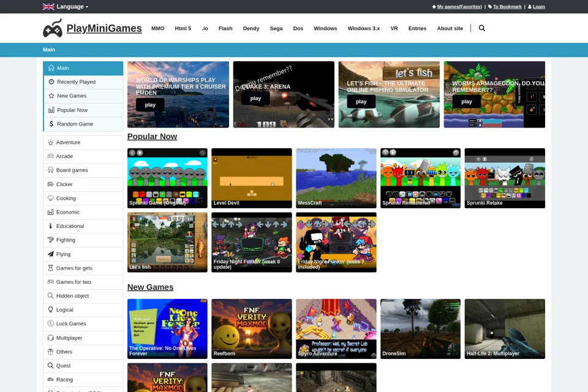
Task: Open the DroneSim game thumbnail
Action: tap(420, 329)
